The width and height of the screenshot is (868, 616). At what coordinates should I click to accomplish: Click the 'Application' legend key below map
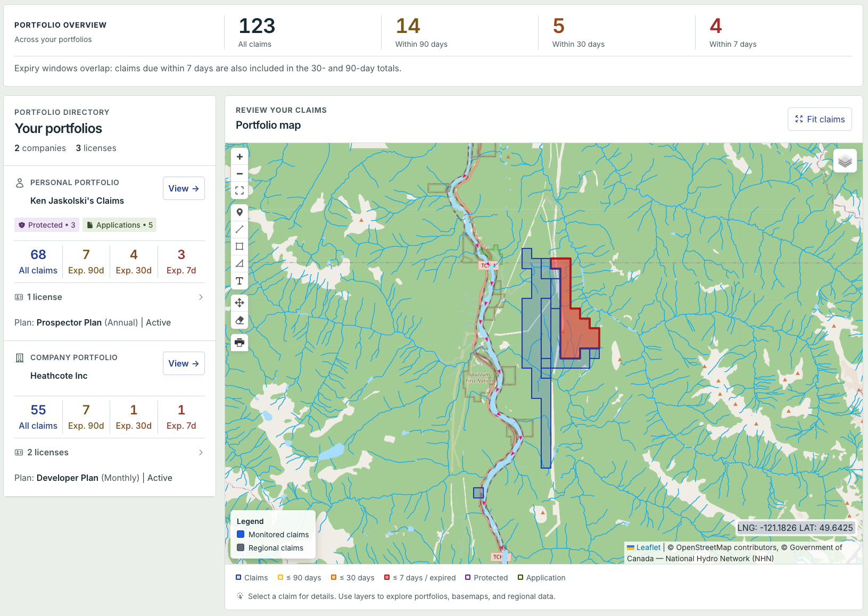[x=542, y=578]
